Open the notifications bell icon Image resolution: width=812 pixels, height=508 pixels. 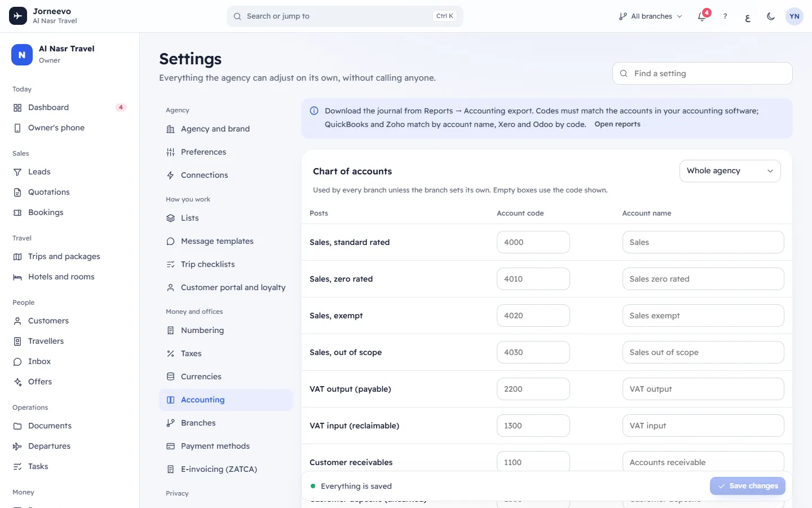coord(702,16)
